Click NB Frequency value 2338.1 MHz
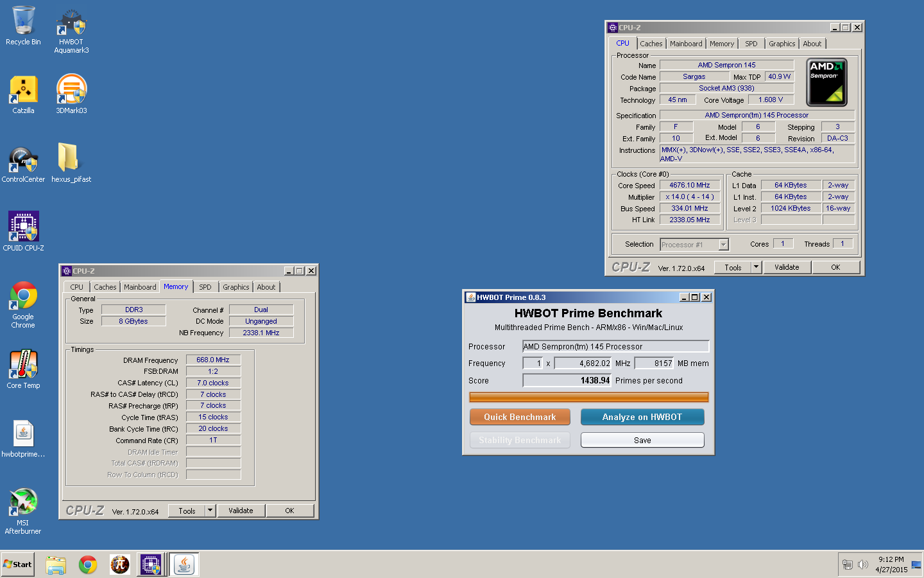Viewport: 924px width, 578px height. pos(261,333)
